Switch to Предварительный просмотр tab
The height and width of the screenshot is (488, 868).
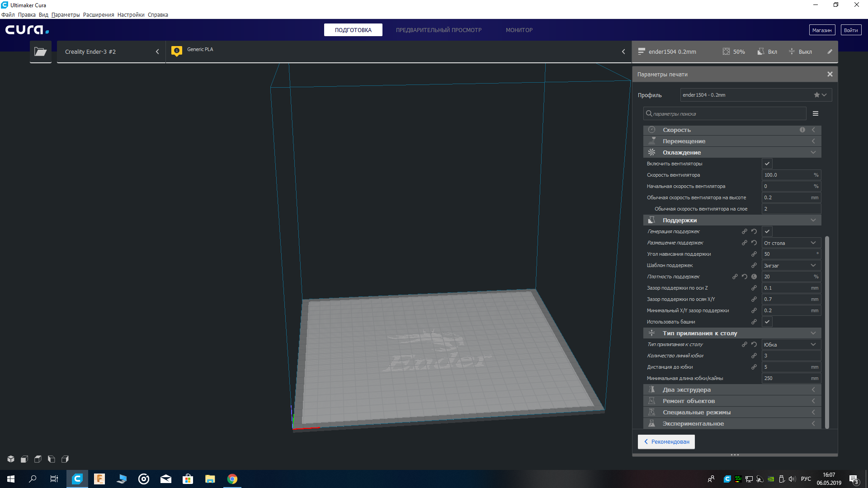pyautogui.click(x=439, y=30)
